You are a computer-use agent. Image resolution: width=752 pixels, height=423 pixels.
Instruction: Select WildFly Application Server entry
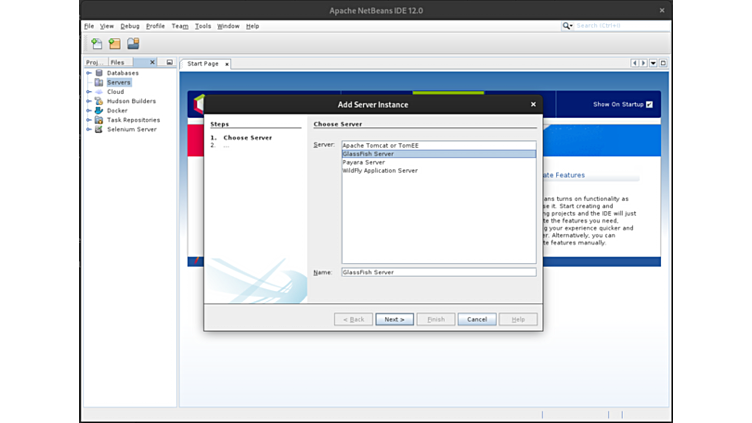click(439, 171)
